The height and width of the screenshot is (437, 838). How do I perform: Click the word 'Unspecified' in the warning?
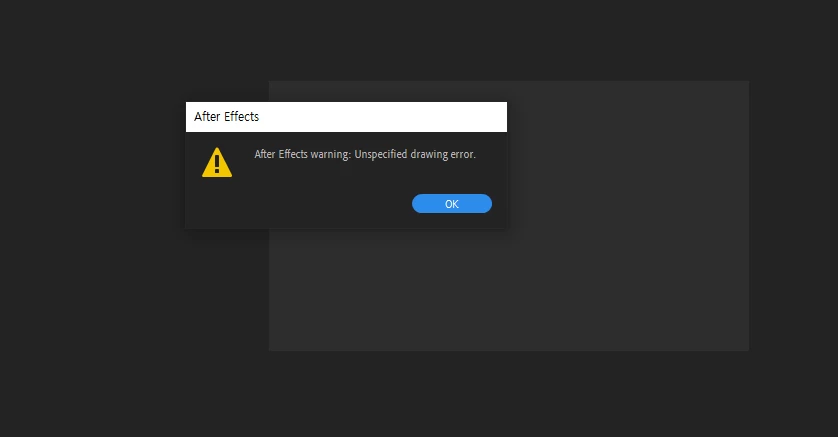pyautogui.click(x=381, y=154)
